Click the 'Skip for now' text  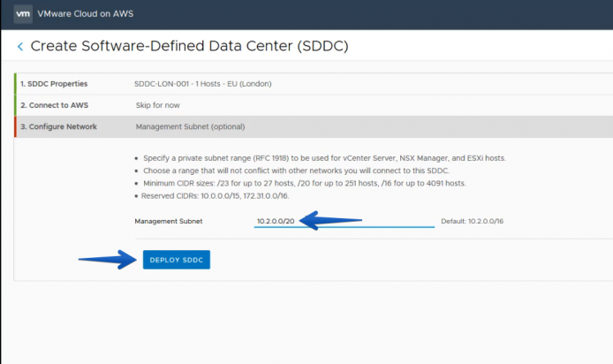coord(157,105)
